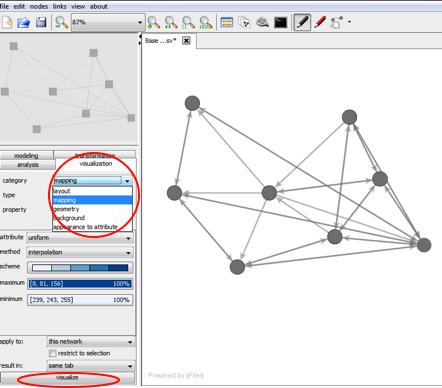442x388 pixels.
Task: Open the nodes menu
Action: pyautogui.click(x=39, y=6)
